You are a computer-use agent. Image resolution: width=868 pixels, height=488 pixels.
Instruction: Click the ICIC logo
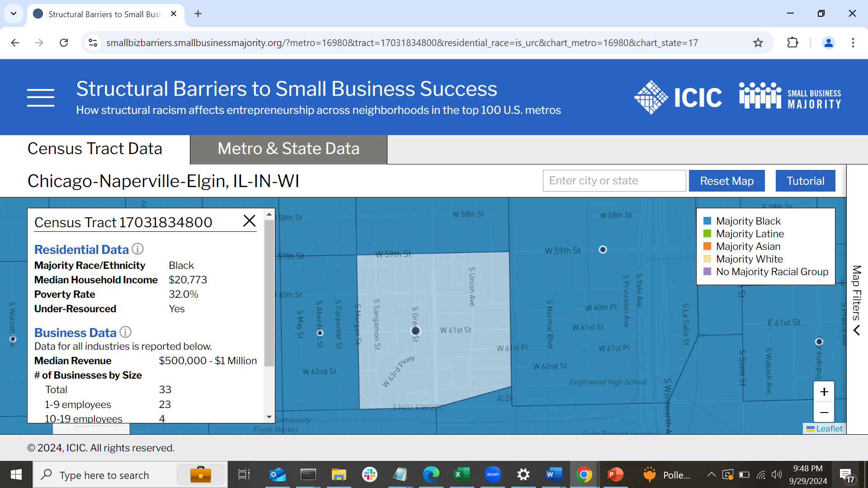pyautogui.click(x=677, y=97)
